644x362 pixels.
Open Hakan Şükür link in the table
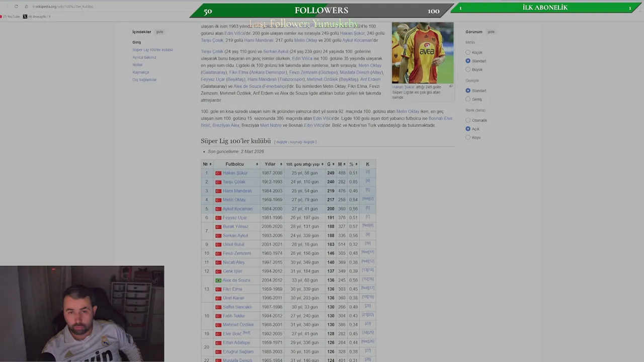pos(235,173)
